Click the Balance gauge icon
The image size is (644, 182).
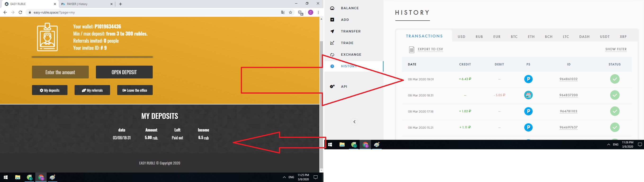(332, 8)
